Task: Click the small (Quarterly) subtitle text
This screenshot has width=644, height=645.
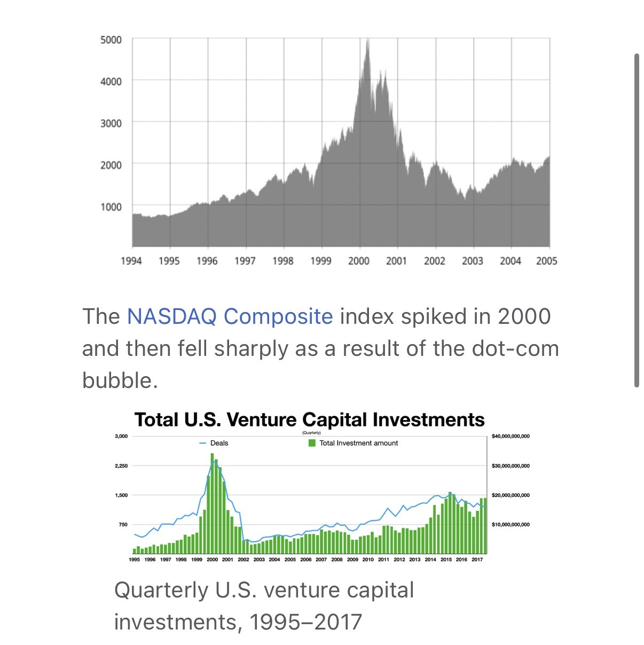Action: coord(311,432)
